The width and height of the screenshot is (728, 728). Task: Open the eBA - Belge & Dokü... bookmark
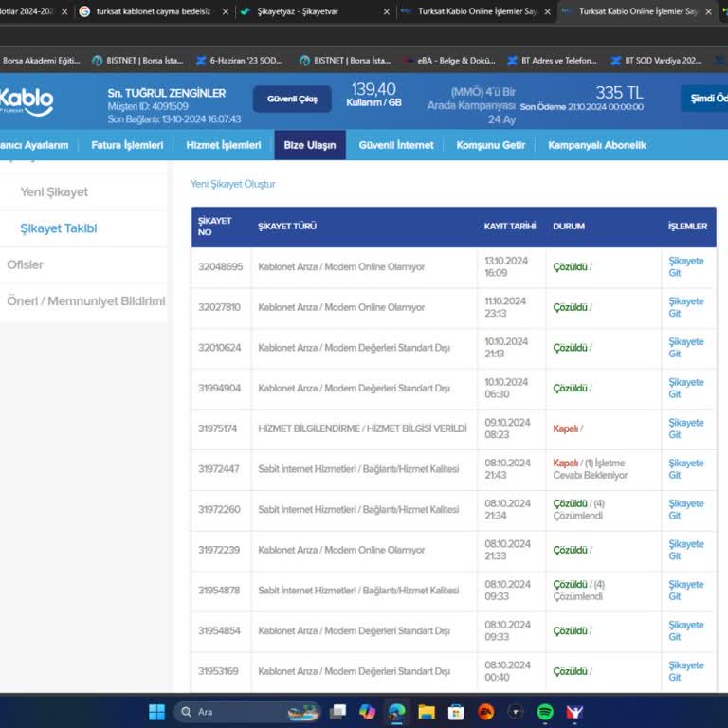click(x=449, y=61)
